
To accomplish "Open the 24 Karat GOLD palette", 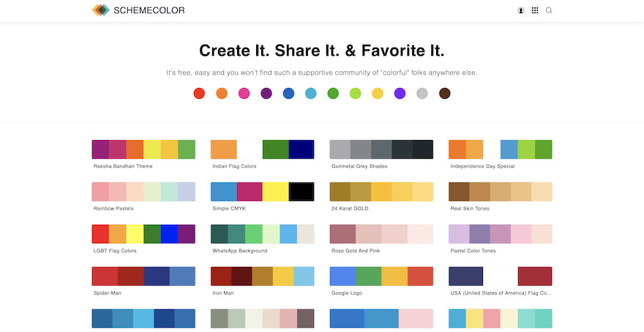I will coord(381,191).
